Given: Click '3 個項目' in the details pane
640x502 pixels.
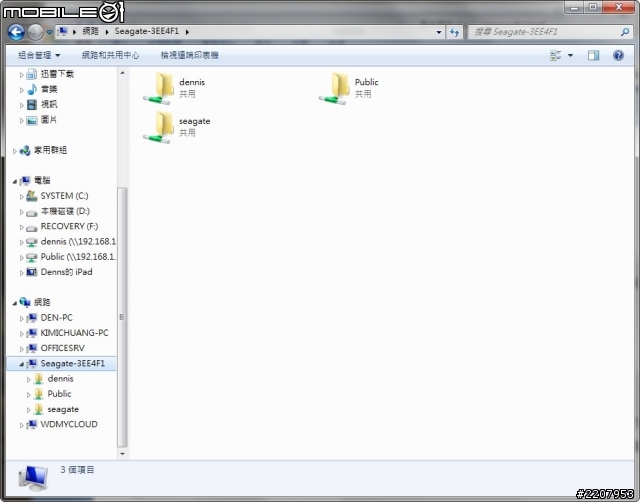Looking at the screenshot, I should point(77,470).
